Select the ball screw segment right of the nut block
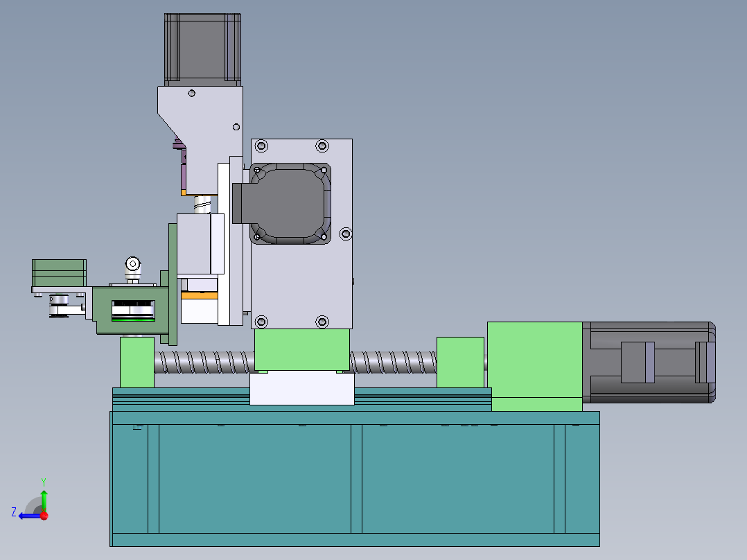 [393, 362]
